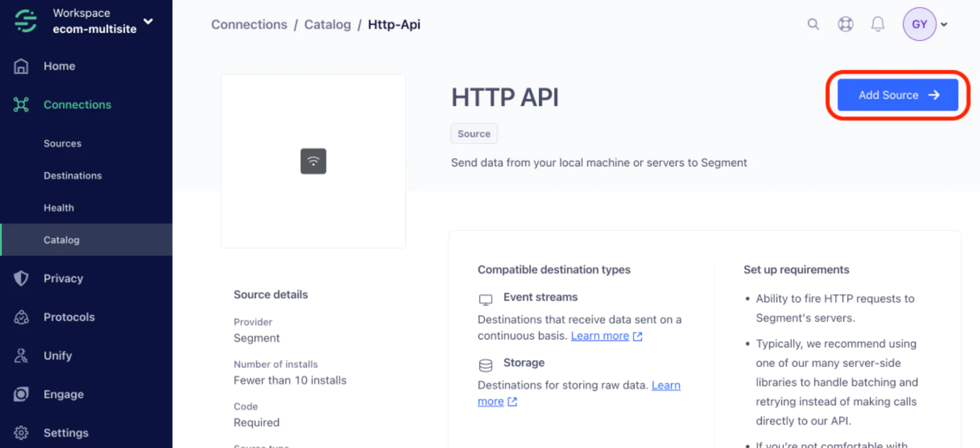Open the search magnifier icon
Screen dimensions: 980x448
813,25
